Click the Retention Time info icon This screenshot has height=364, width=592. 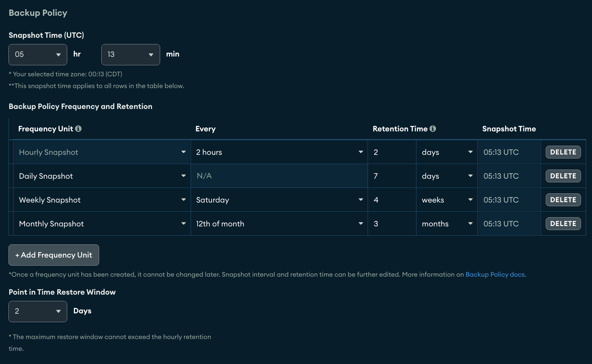tap(433, 129)
